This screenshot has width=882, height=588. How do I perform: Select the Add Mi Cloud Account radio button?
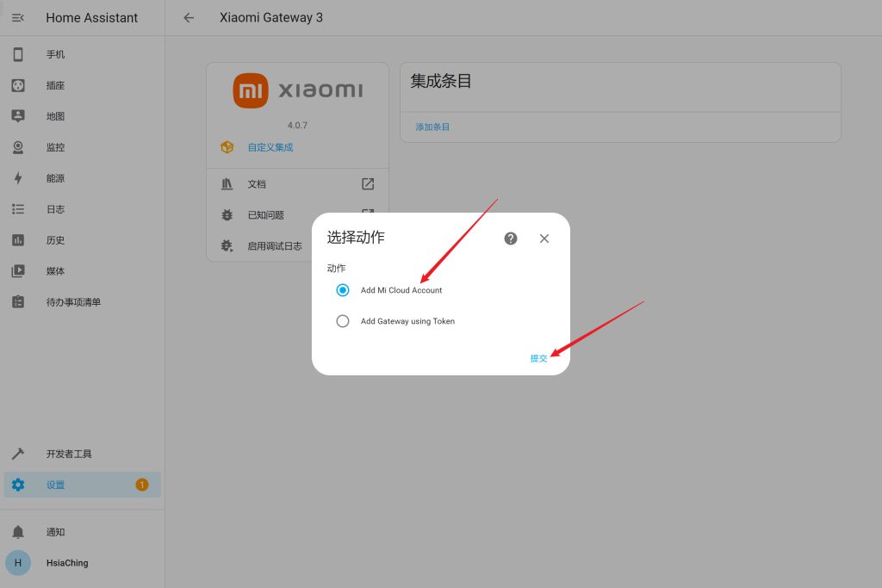pyautogui.click(x=343, y=290)
